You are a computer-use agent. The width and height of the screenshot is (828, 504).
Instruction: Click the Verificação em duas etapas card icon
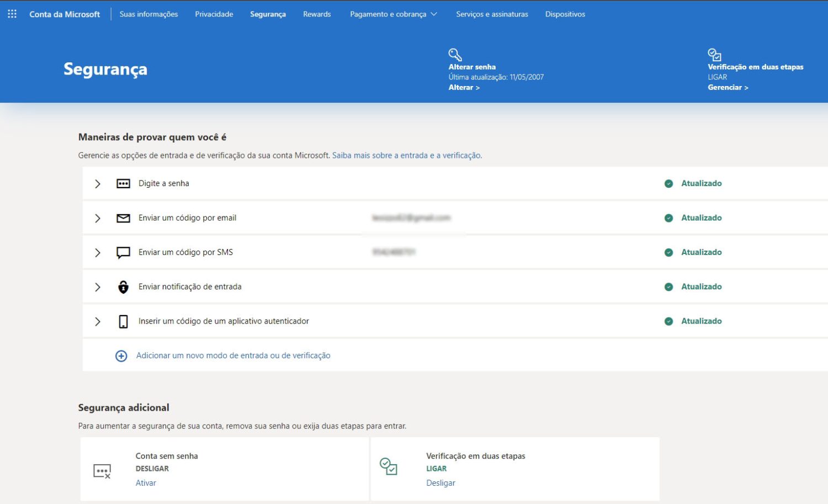389,466
